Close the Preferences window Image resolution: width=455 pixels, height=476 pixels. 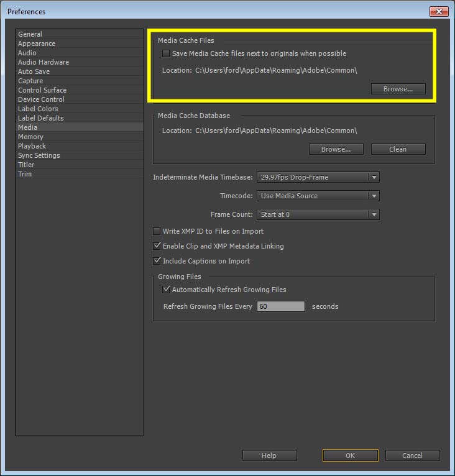click(439, 12)
